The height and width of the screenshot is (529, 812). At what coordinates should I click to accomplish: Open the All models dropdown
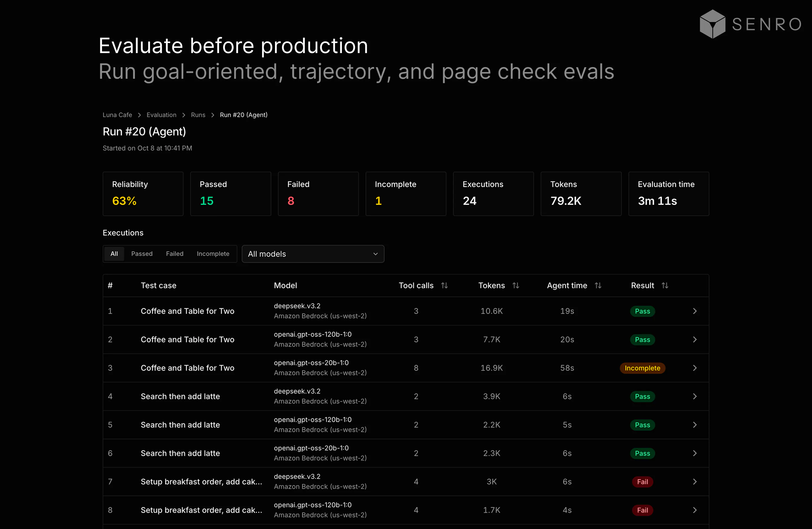[313, 254]
